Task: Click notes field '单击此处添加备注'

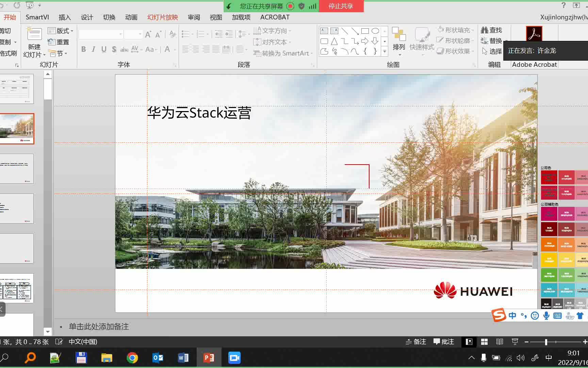Action: coord(99,327)
